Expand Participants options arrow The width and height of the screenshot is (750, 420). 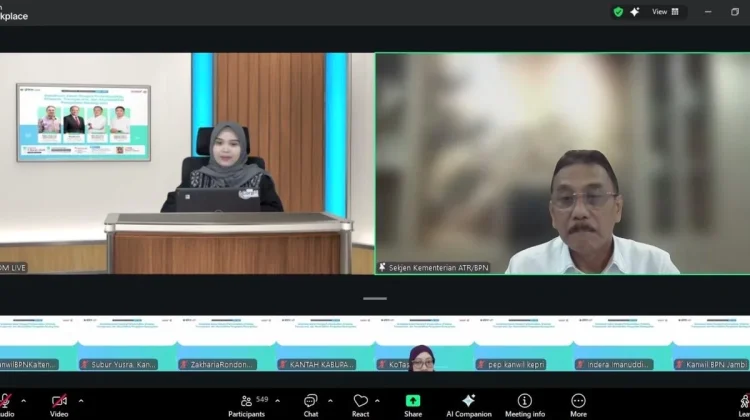(277, 400)
